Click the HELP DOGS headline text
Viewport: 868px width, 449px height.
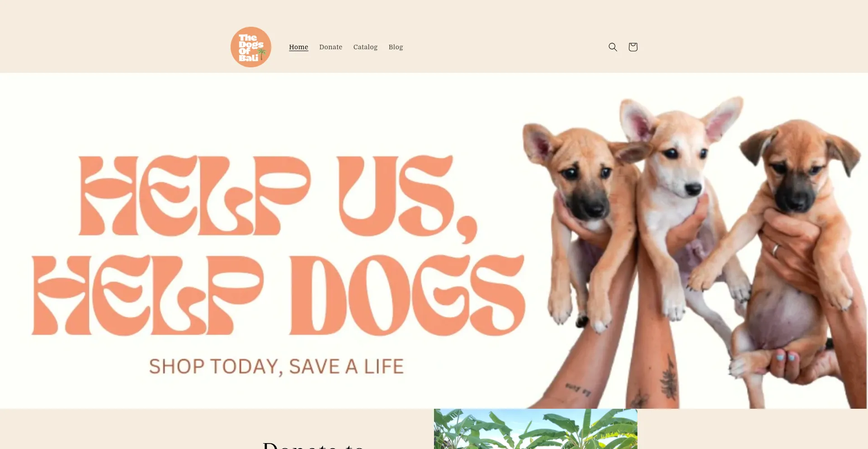pos(278,295)
